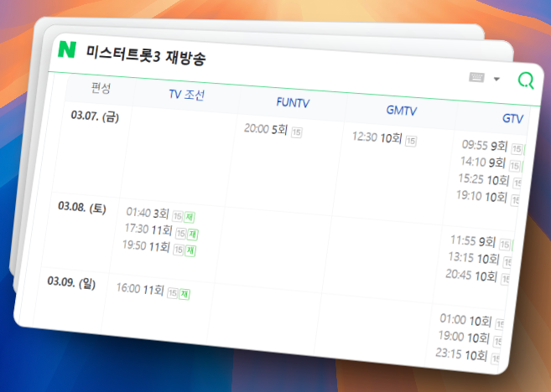Screen dimensions: 551x392
Task: Open the FUNTV channel link
Action: click(293, 102)
